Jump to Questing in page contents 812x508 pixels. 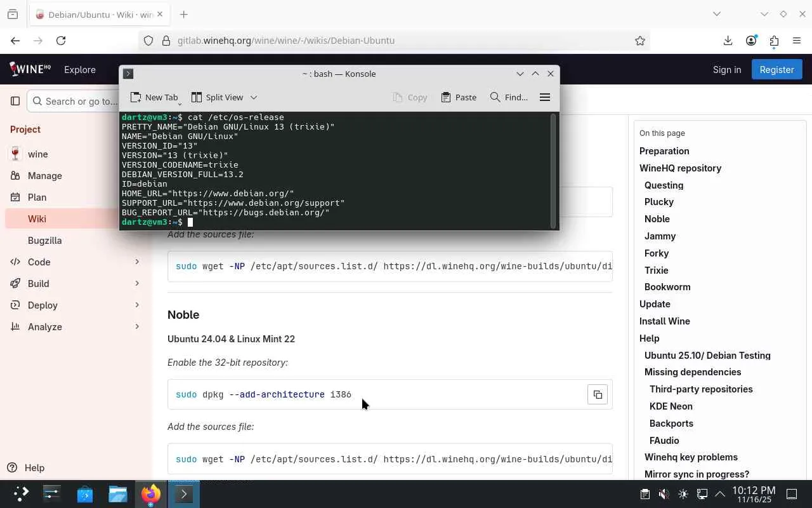[x=664, y=185]
